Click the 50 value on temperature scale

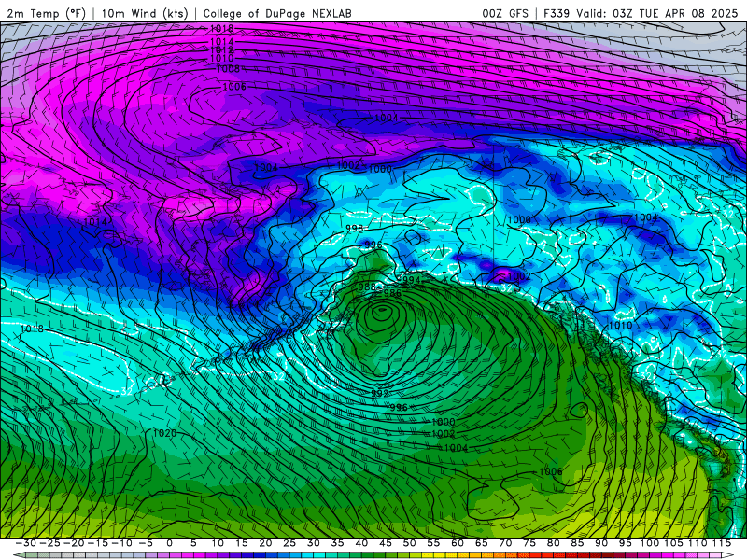[x=409, y=543]
